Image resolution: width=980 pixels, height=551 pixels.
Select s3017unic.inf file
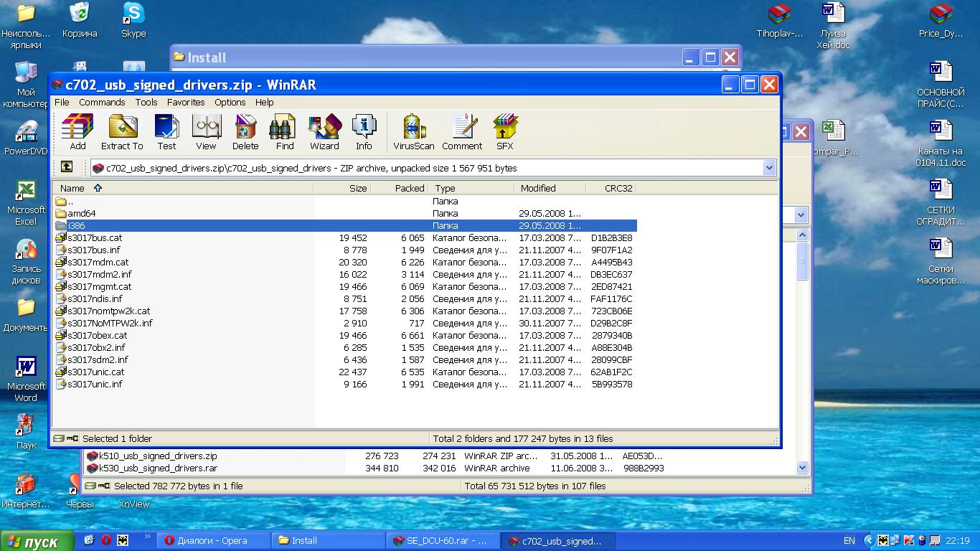point(89,384)
